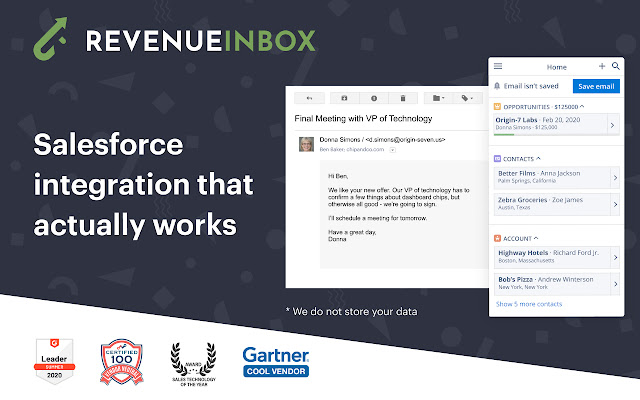Screen dimensions: 640x400
Task: Click the chevron on the Zebra Groceries row
Action: 615,204
